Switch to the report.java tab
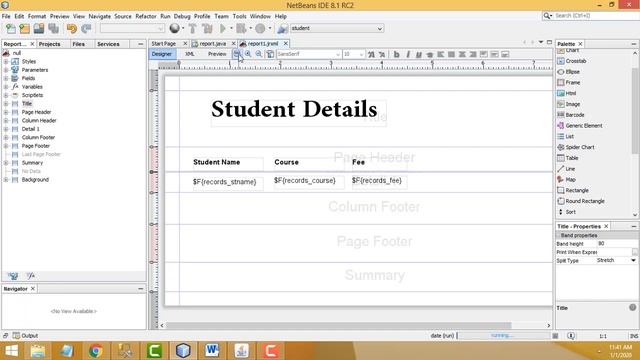 [x=212, y=44]
